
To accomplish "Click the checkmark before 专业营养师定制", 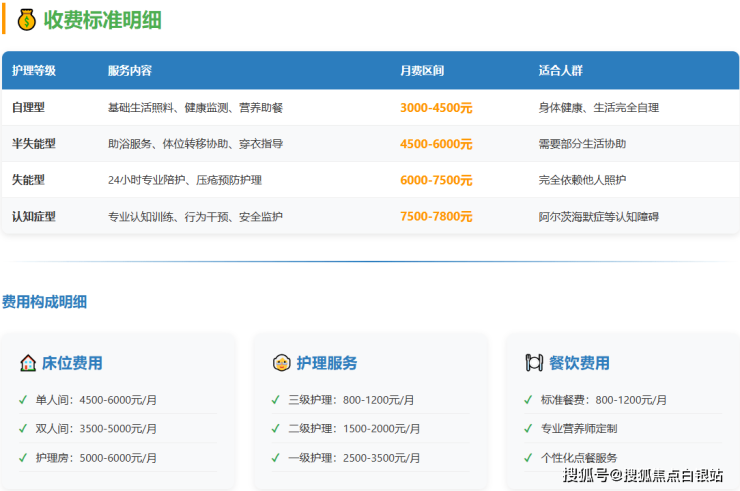I will point(528,429).
